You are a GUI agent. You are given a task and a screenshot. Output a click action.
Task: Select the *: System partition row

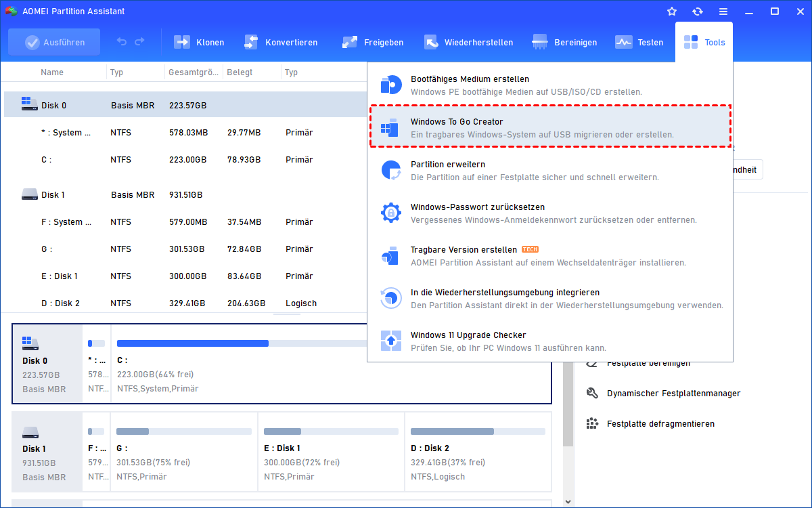186,132
